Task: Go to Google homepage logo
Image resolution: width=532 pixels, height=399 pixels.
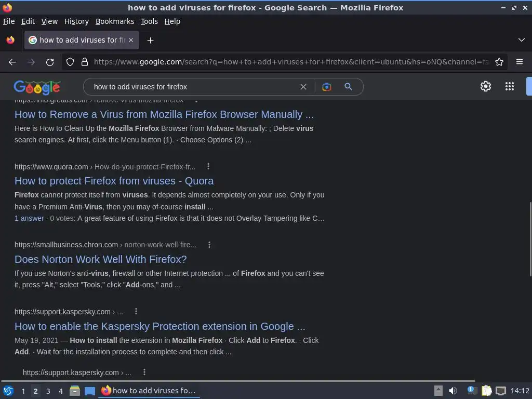Action: (37, 87)
